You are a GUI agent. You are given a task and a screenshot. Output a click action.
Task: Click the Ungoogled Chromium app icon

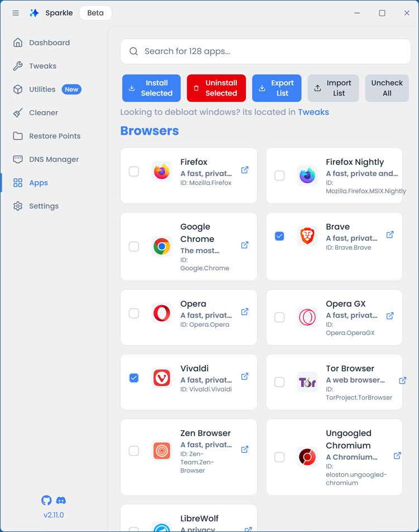pos(307,457)
